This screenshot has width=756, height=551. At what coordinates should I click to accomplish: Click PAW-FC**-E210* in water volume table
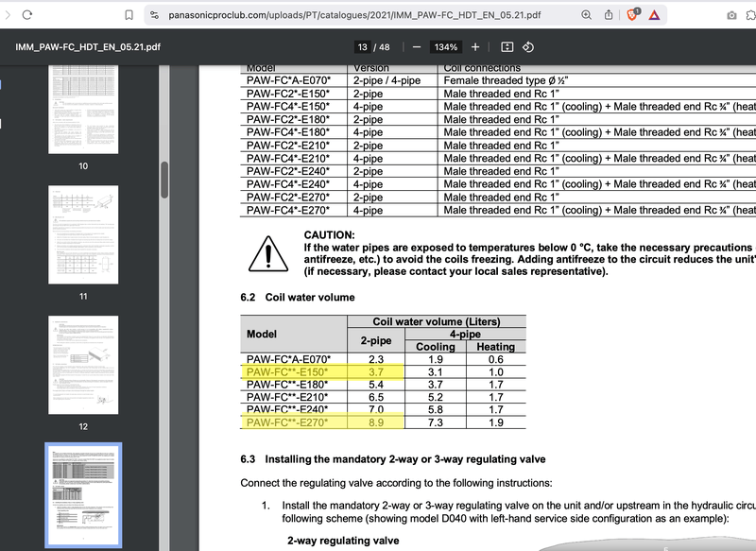[287, 397]
